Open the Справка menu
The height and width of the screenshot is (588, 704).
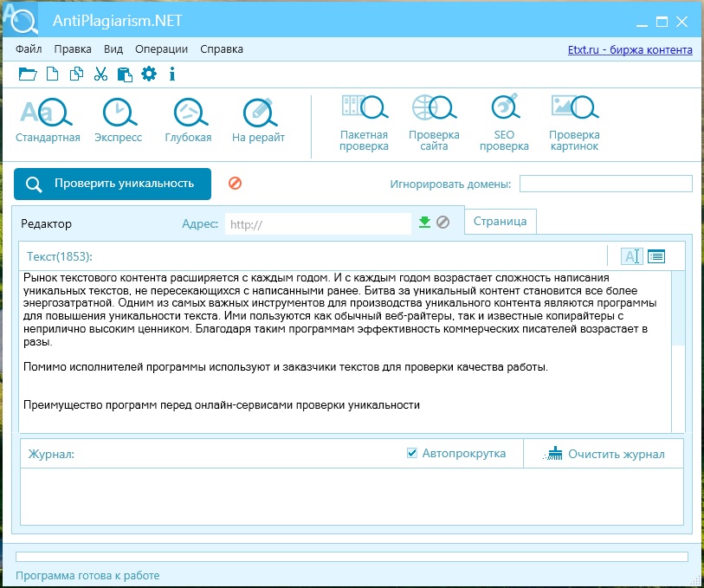pos(222,48)
